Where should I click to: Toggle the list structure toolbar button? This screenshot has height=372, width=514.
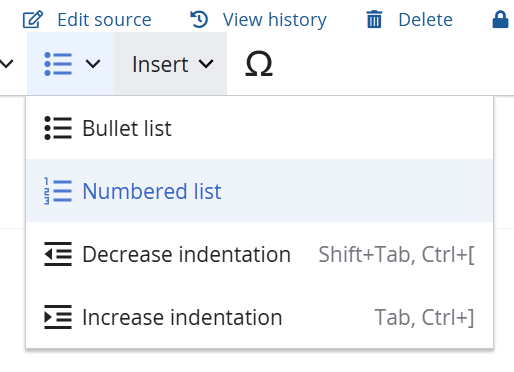click(x=71, y=64)
